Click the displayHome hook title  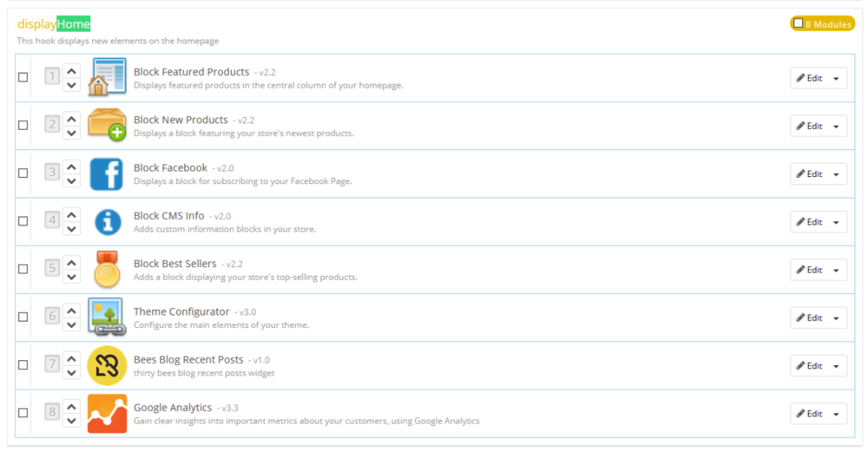[x=54, y=24]
